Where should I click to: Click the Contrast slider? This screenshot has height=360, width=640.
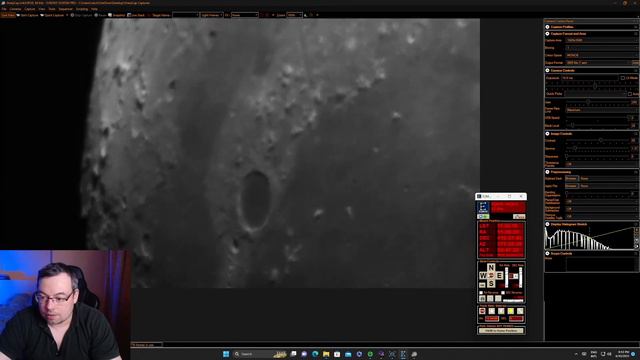coord(598,140)
